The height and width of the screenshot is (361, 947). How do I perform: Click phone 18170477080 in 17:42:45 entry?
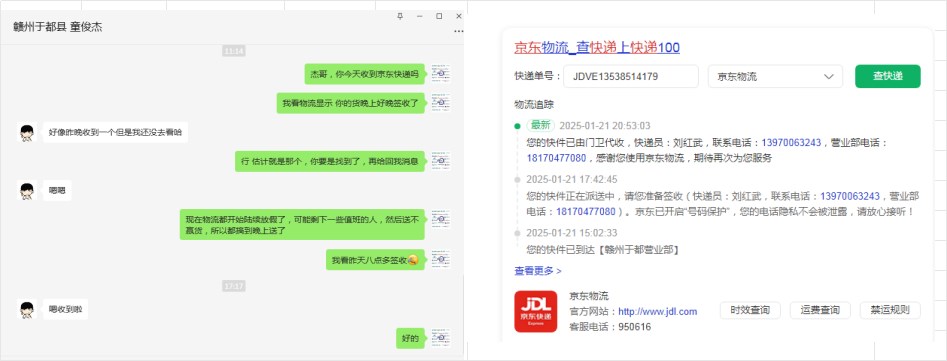pyautogui.click(x=586, y=211)
